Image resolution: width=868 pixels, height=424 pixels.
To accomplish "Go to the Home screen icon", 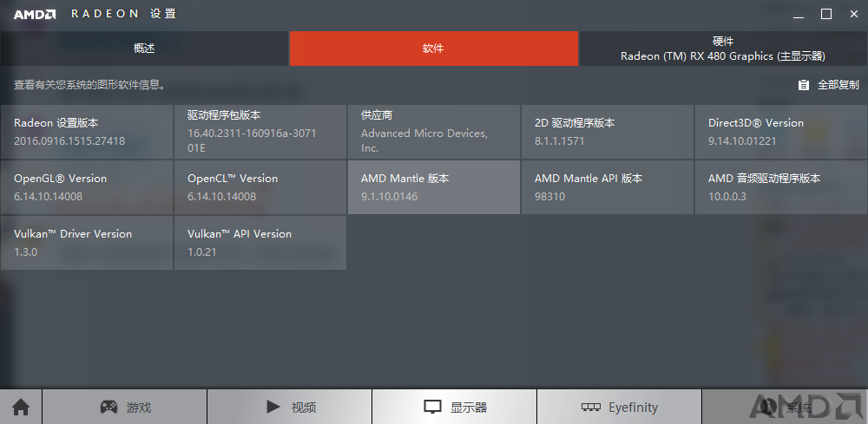I will point(21,408).
